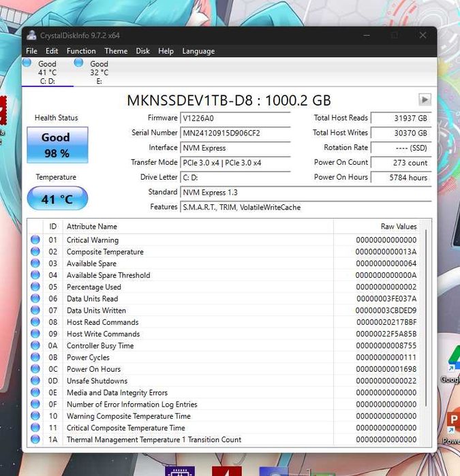Click the blue status orb for Critical Warning
The image size is (460, 476).
[x=35, y=240]
